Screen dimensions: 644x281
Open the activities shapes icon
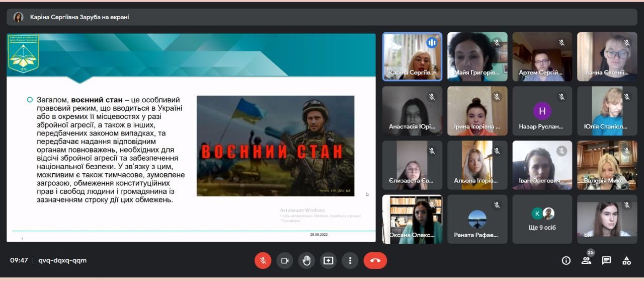tap(626, 260)
